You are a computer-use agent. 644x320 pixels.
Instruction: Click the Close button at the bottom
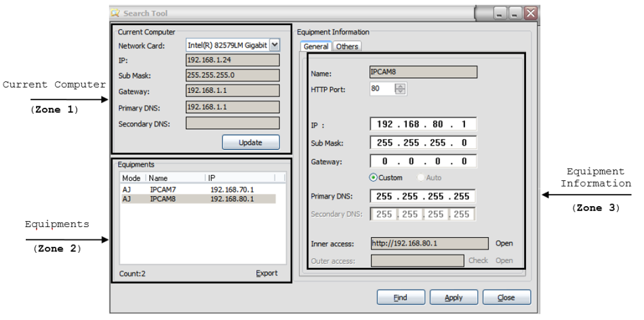tap(506, 298)
